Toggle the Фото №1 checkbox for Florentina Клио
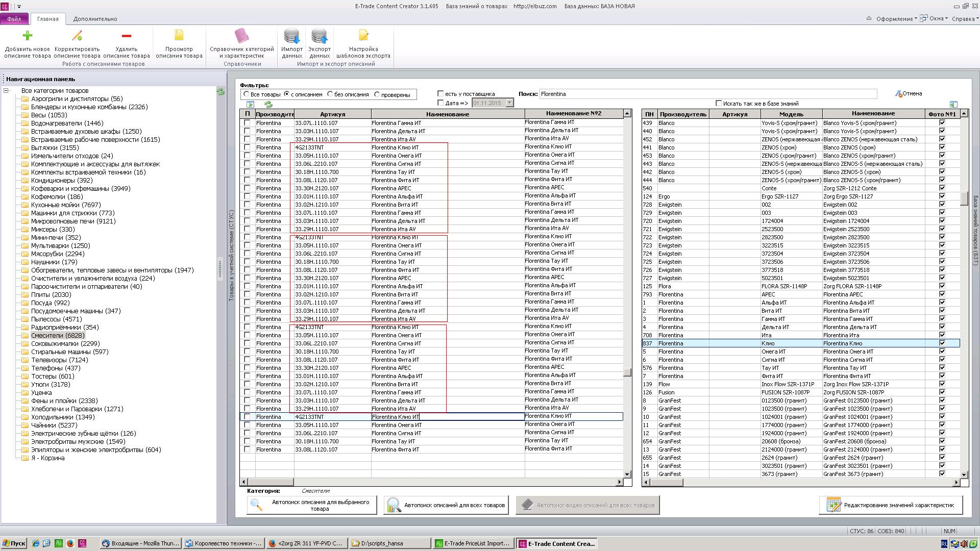 (x=942, y=343)
